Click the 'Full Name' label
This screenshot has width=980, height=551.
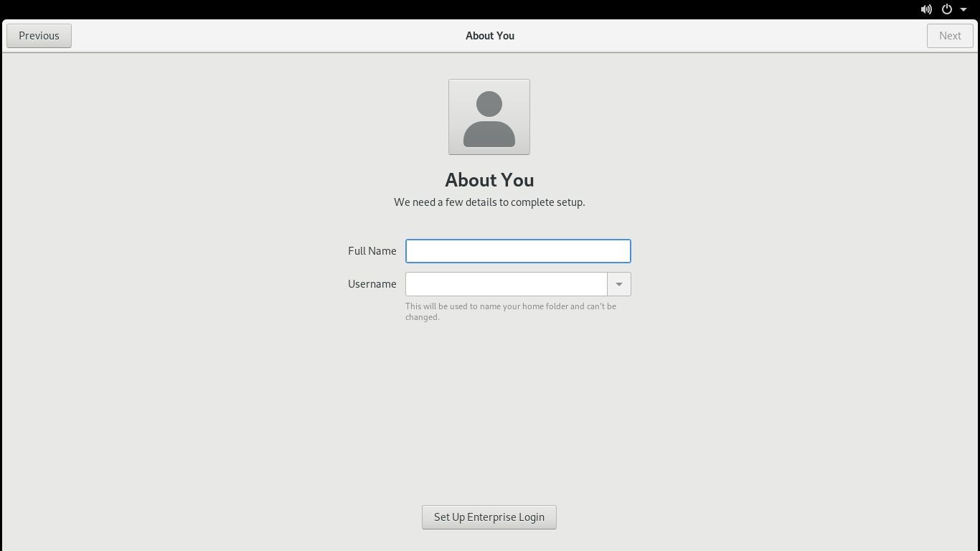tap(372, 251)
